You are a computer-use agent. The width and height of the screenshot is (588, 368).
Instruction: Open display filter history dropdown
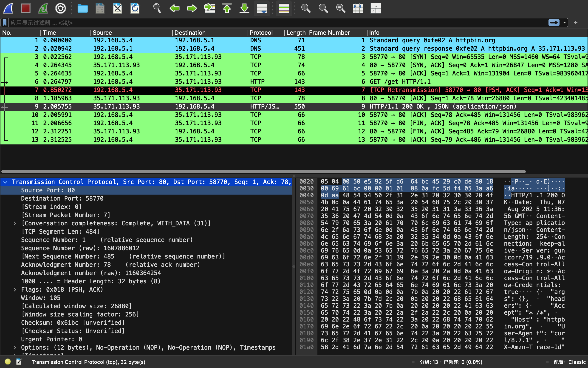tap(564, 23)
